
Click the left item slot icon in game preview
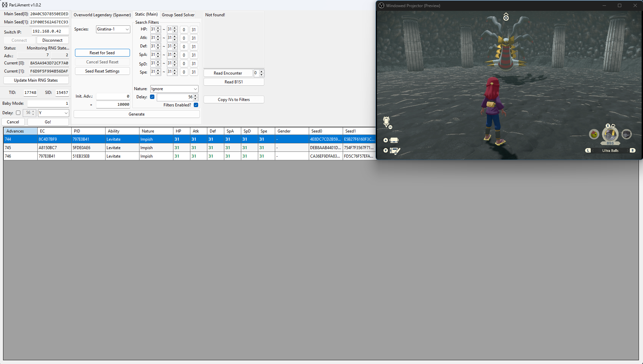click(594, 135)
